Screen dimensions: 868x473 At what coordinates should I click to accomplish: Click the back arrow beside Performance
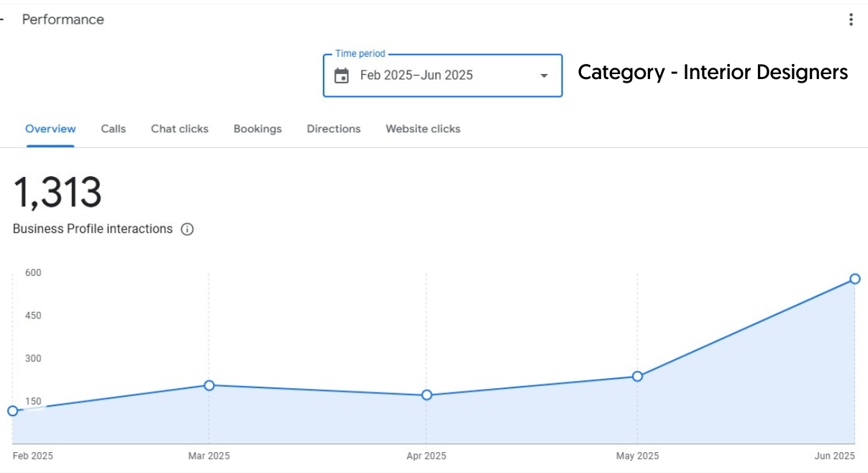tap(2, 19)
